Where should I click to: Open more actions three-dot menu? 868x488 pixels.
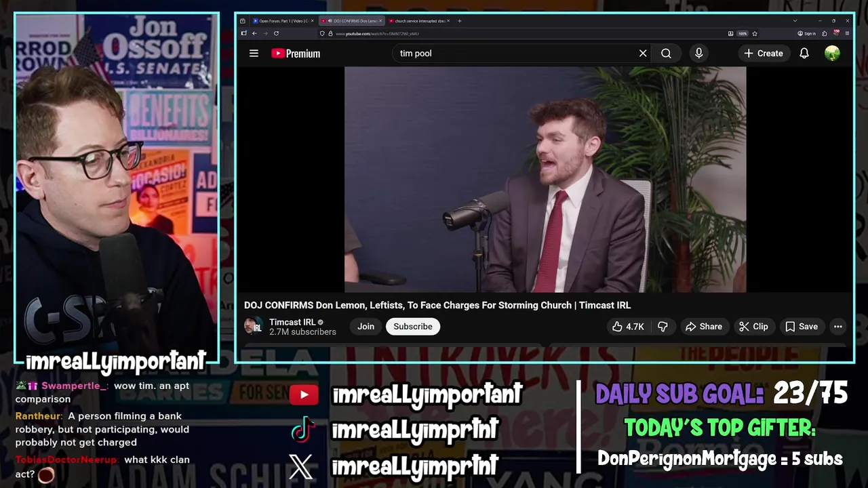[838, 327]
